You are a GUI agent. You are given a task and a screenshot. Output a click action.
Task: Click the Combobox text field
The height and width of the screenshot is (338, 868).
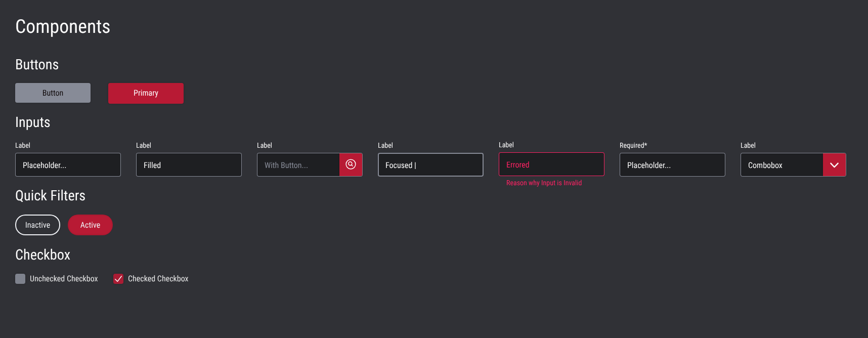pos(782,165)
